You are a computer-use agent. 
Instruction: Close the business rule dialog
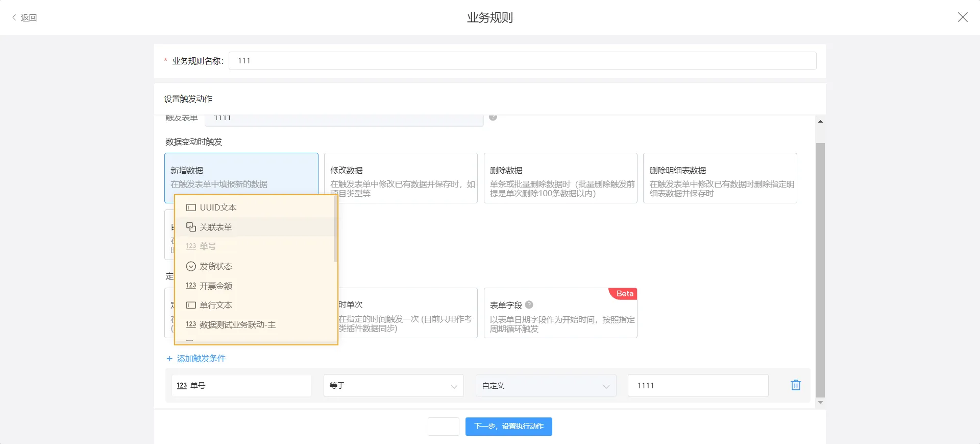coord(962,17)
